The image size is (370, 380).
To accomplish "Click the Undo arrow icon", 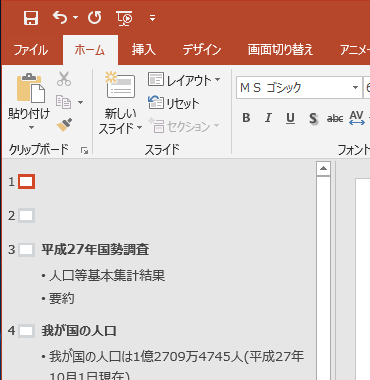I will [x=60, y=17].
